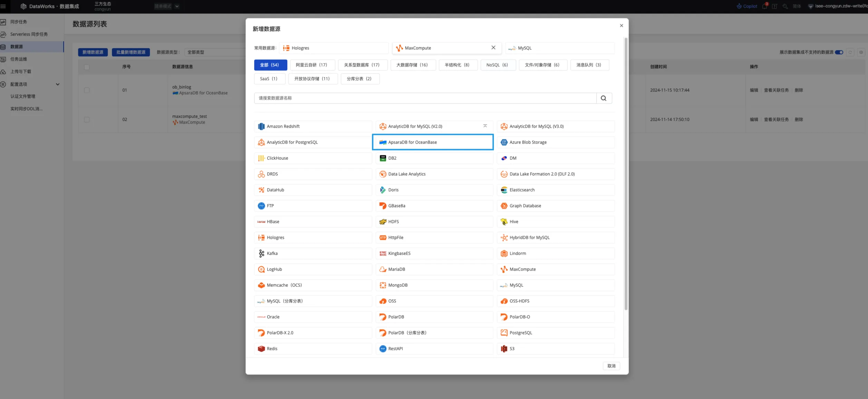
Task: Select the MongoDB icon
Action: pyautogui.click(x=383, y=285)
